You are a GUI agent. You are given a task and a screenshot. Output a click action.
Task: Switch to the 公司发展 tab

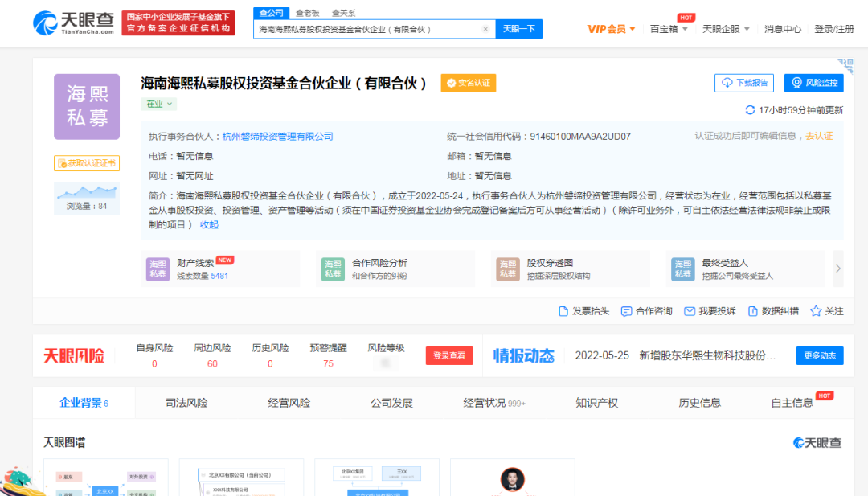tap(392, 403)
